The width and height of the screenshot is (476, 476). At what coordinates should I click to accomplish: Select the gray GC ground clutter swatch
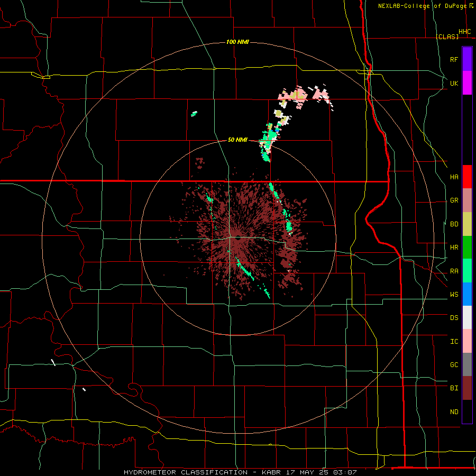(467, 364)
